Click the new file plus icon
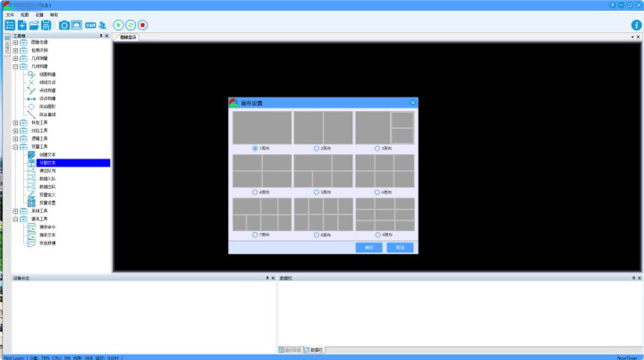Image resolution: width=644 pixels, height=360 pixels. click(x=22, y=25)
